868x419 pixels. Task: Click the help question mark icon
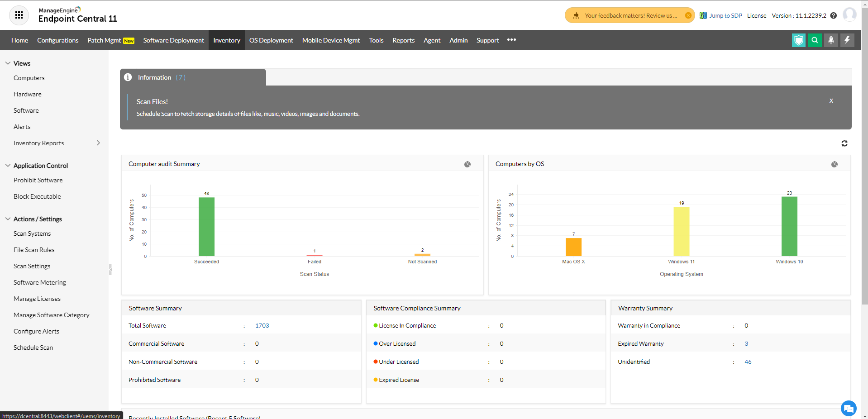833,16
